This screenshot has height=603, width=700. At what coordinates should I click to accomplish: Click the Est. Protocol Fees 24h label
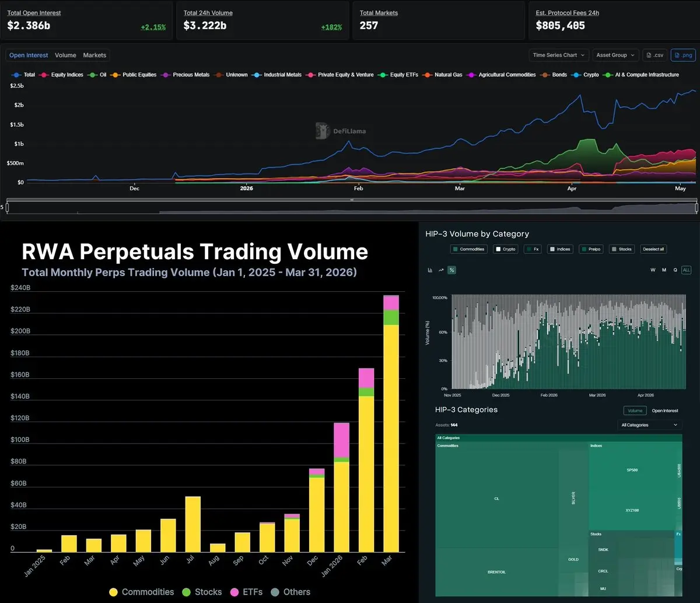(x=567, y=13)
